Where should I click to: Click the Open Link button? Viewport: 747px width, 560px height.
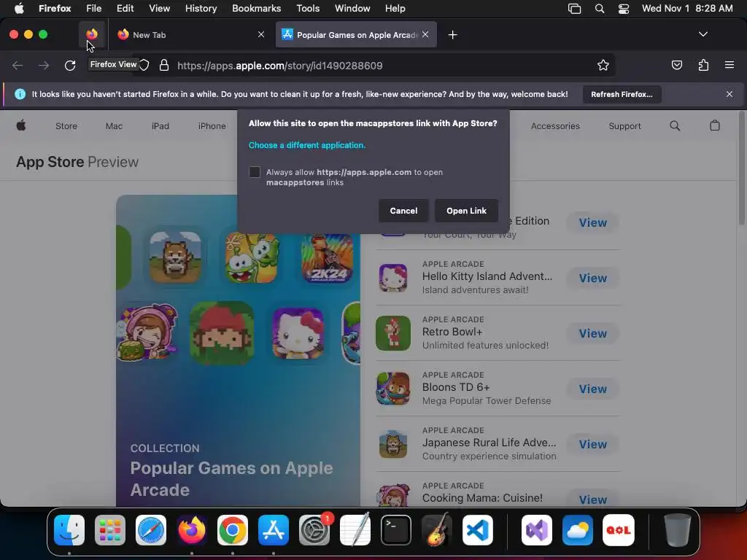tap(466, 211)
